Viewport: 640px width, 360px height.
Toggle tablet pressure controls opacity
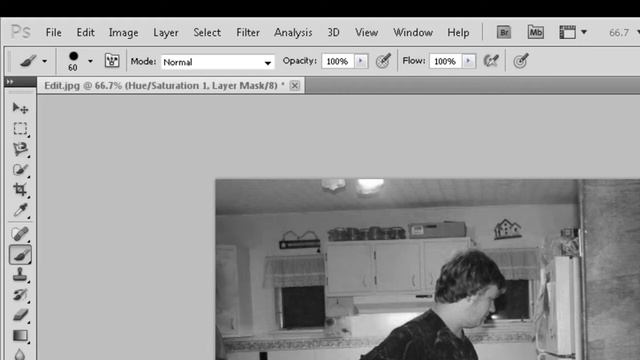(383, 61)
